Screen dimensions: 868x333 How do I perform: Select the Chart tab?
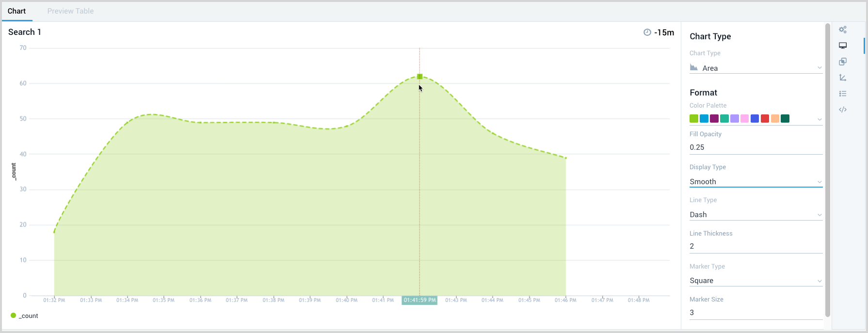click(16, 11)
